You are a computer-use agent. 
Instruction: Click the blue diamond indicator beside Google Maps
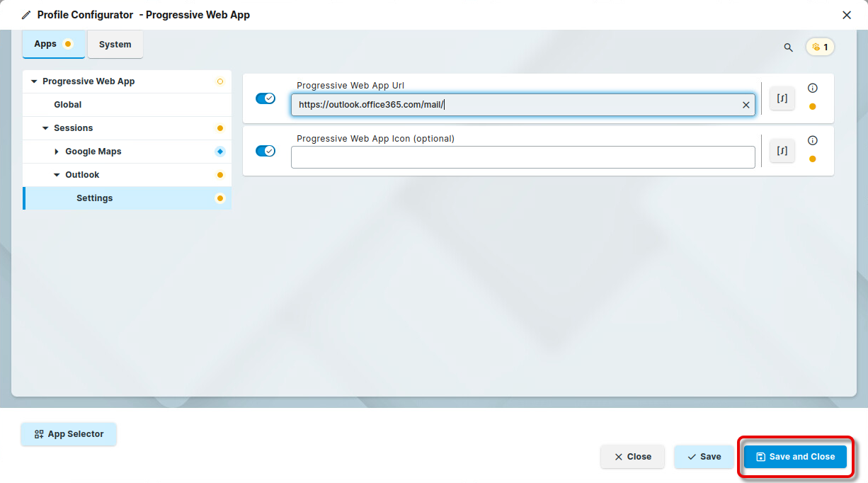(x=219, y=152)
